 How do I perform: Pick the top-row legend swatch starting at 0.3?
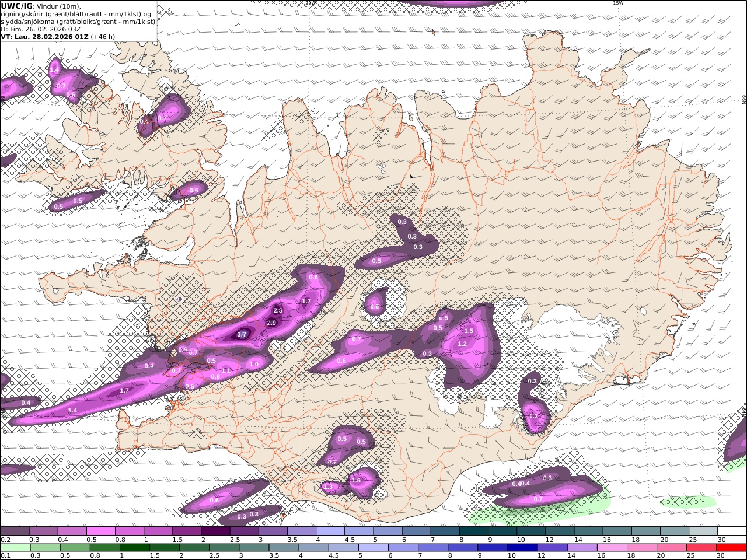[43, 531]
